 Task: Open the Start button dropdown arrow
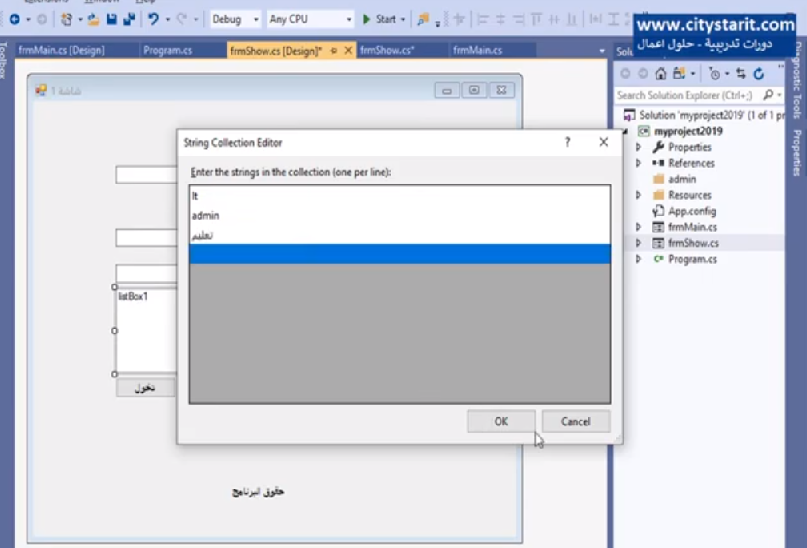(x=403, y=20)
